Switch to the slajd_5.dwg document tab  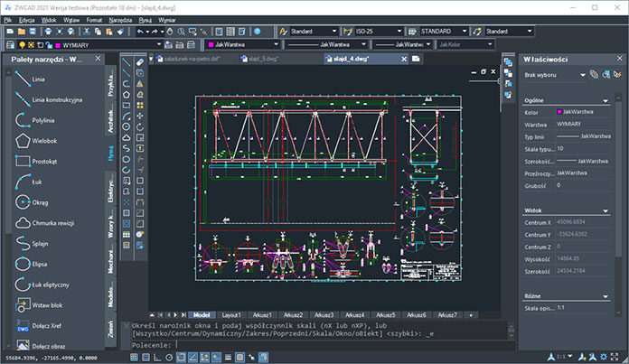[x=263, y=60]
